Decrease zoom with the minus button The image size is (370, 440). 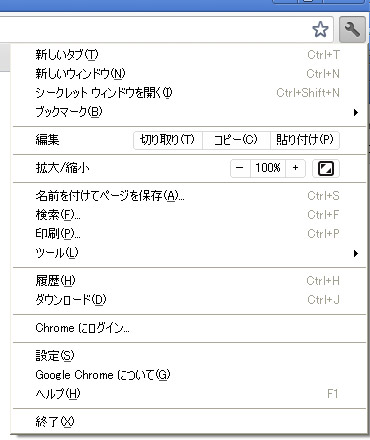240,168
